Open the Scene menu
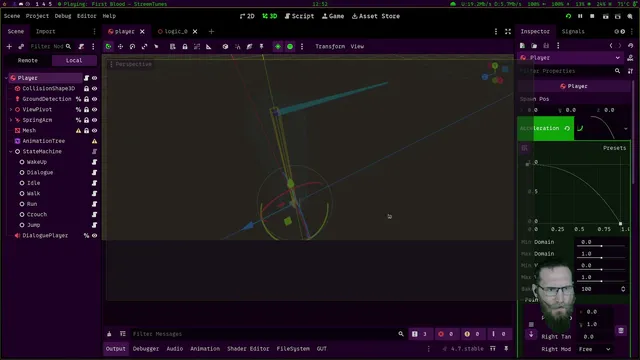 coord(12,16)
